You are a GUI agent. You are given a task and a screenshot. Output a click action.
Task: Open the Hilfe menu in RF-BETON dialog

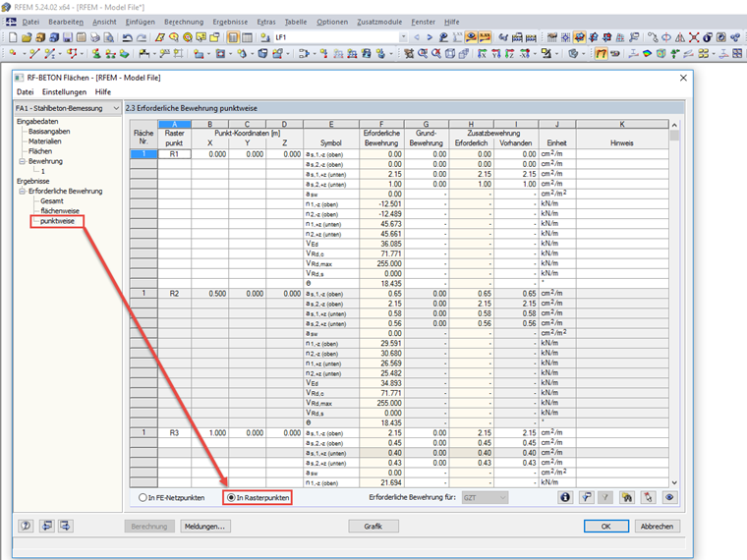tap(103, 92)
